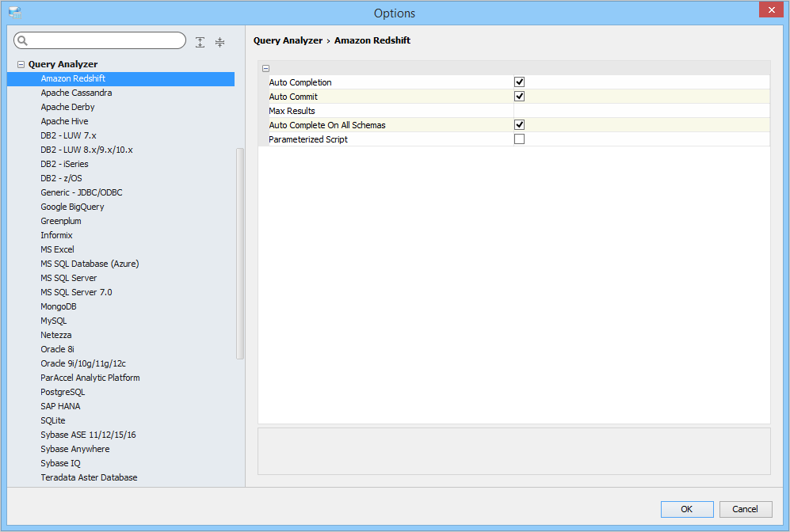
Task: Select MySQL in the tree
Action: [53, 321]
